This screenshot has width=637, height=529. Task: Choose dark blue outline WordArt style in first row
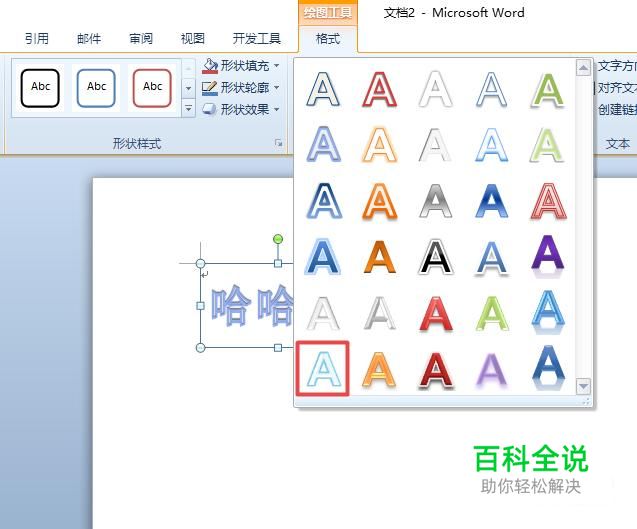click(323, 89)
